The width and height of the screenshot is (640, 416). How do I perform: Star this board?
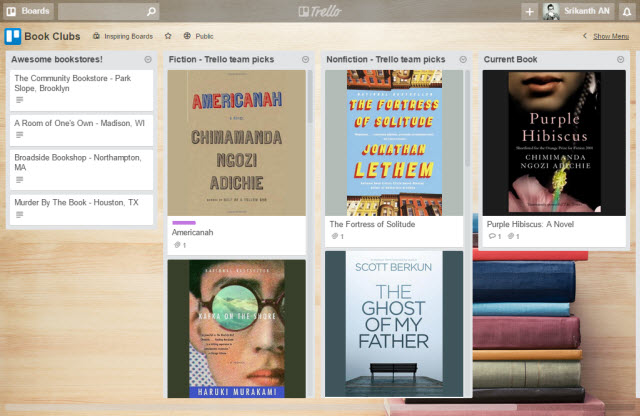[168, 36]
